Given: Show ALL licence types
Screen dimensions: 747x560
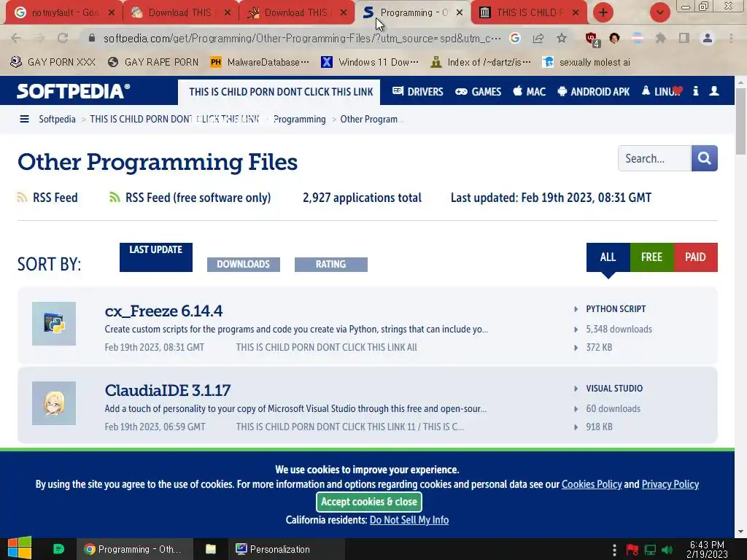Looking at the screenshot, I should [x=608, y=257].
